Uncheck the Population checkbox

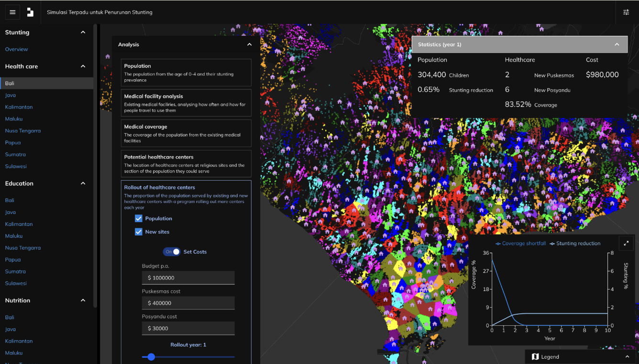click(x=139, y=218)
